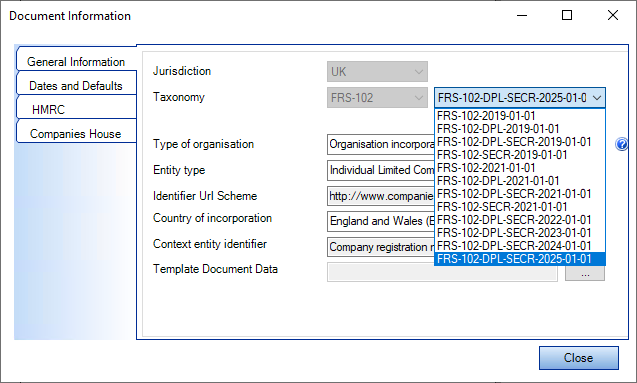This screenshot has height=383, width=637.
Task: Pick FRS-102-SECR-2021-01-01 taxonomy
Action: click(x=520, y=207)
